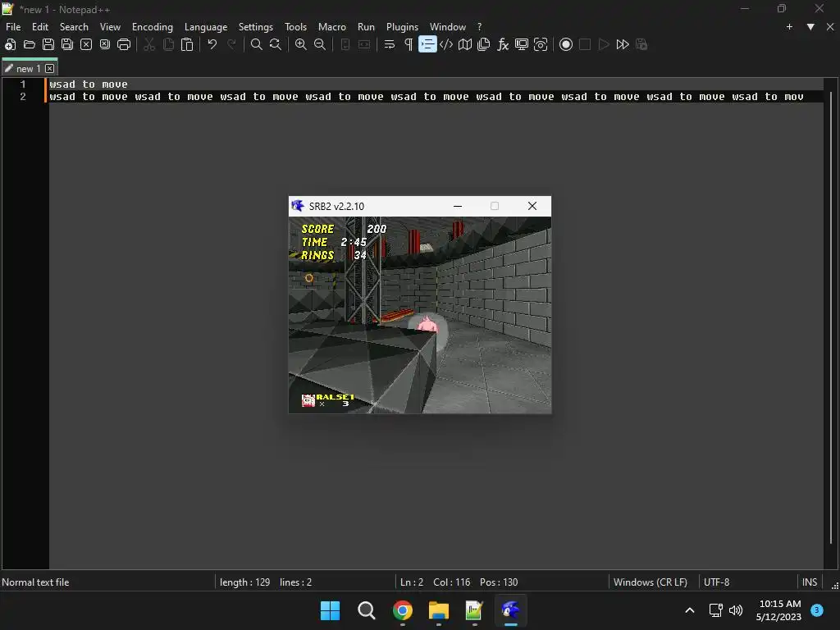Click the Save recorded macro icon
Viewport: 840px width, 630px height.
pyautogui.click(x=641, y=44)
